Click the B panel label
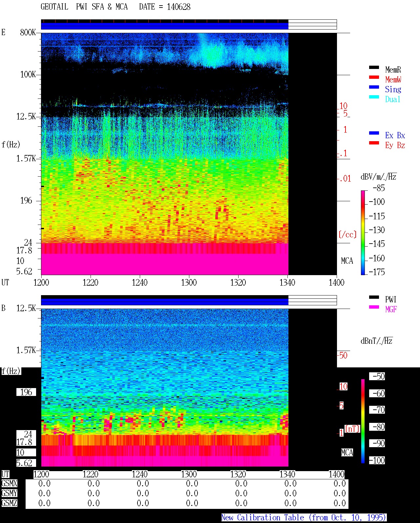The height and width of the screenshot is (523, 420). [x=4, y=308]
